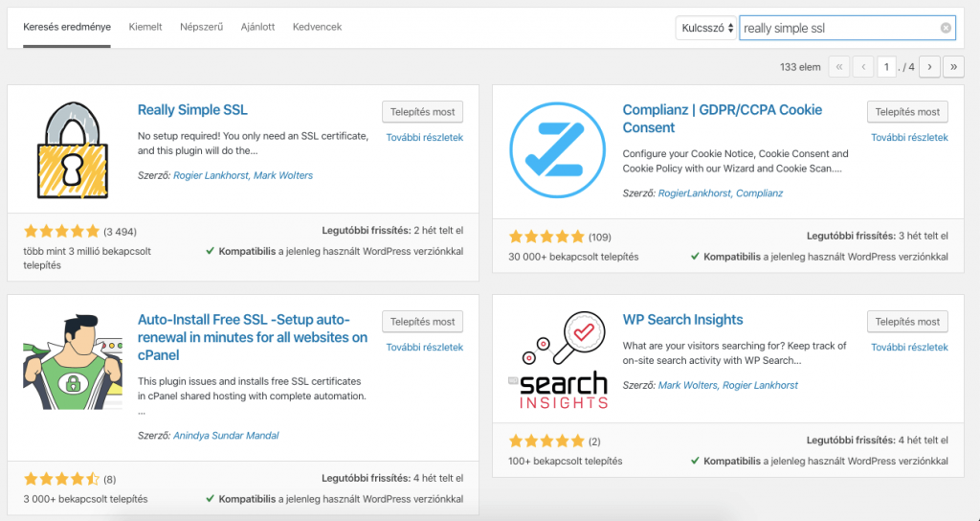The width and height of the screenshot is (980, 521).
Task: Click the 133 elem results count
Action: click(x=800, y=67)
